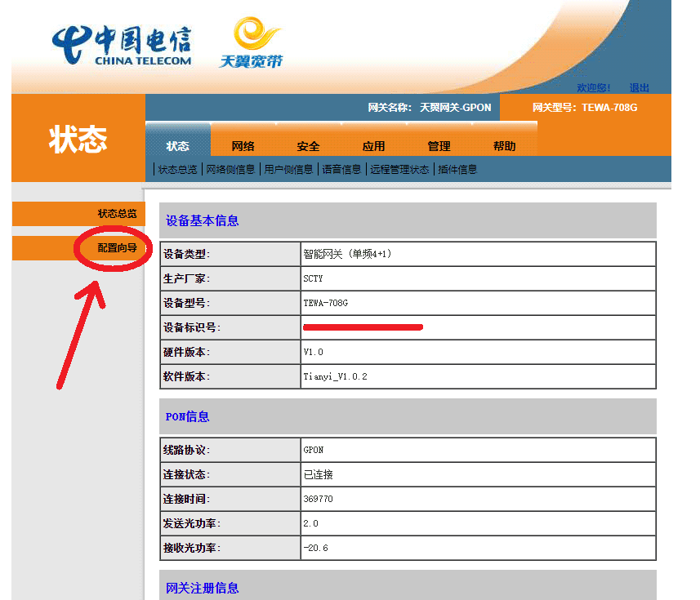Open the 网络 tab
Viewport: 700px width, 600px height.
(243, 146)
